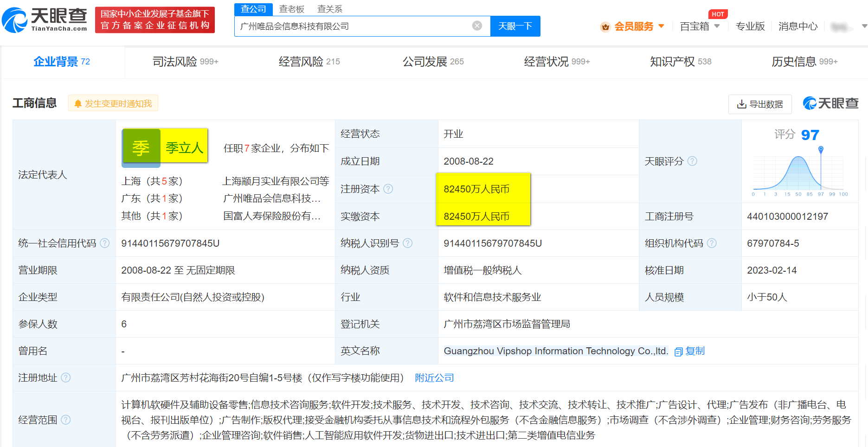This screenshot has height=447, width=868.
Task: Click the 天眼一下 search button
Action: click(515, 26)
